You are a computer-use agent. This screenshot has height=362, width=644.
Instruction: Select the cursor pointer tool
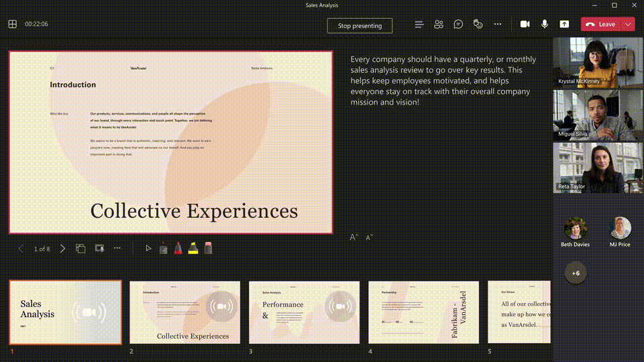tap(148, 248)
